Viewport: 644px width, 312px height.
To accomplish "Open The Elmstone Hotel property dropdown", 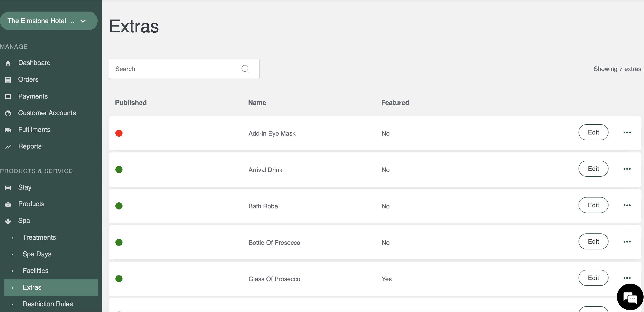I will tap(49, 21).
